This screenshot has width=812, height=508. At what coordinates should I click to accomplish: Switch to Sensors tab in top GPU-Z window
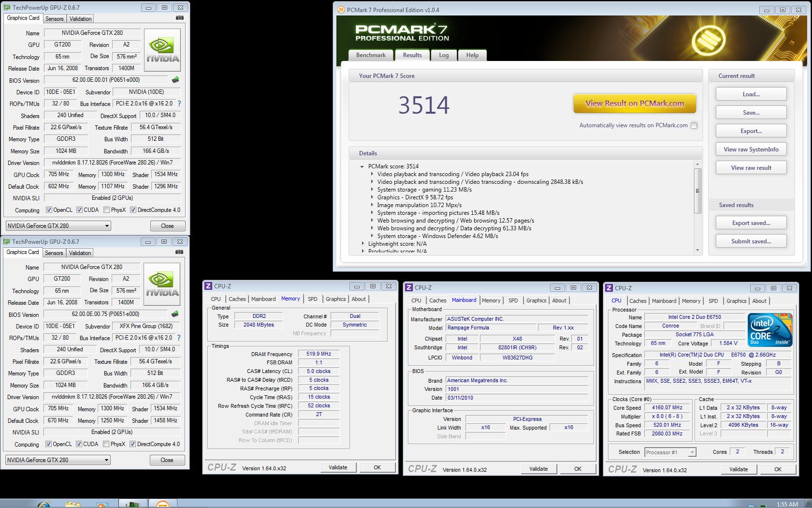tap(54, 18)
